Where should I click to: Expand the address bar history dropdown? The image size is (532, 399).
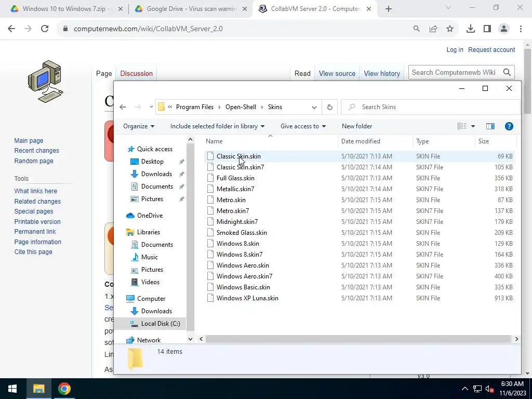[314, 108]
